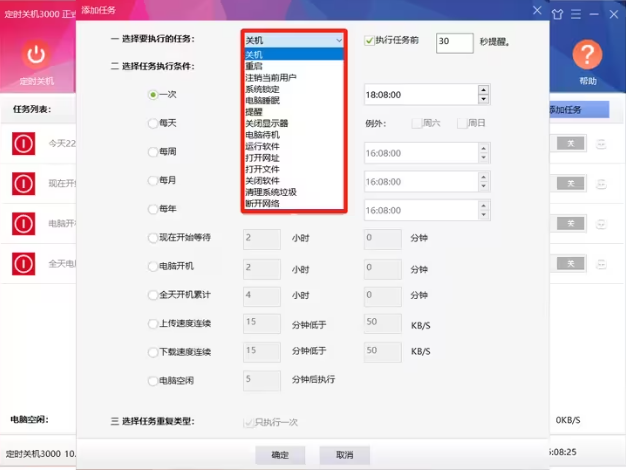Choose 关机 from the dropdown list
Viewport: 626px width, 470px height.
[x=294, y=55]
